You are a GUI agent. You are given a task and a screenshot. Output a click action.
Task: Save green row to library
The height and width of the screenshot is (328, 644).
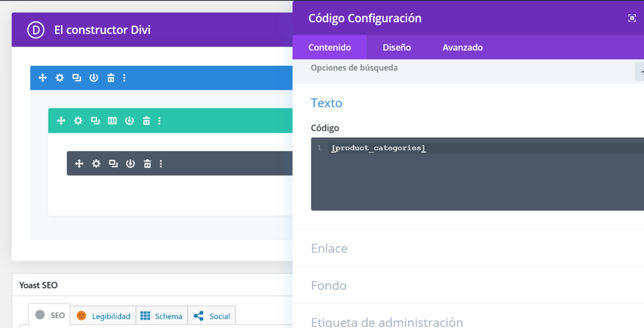pos(130,121)
